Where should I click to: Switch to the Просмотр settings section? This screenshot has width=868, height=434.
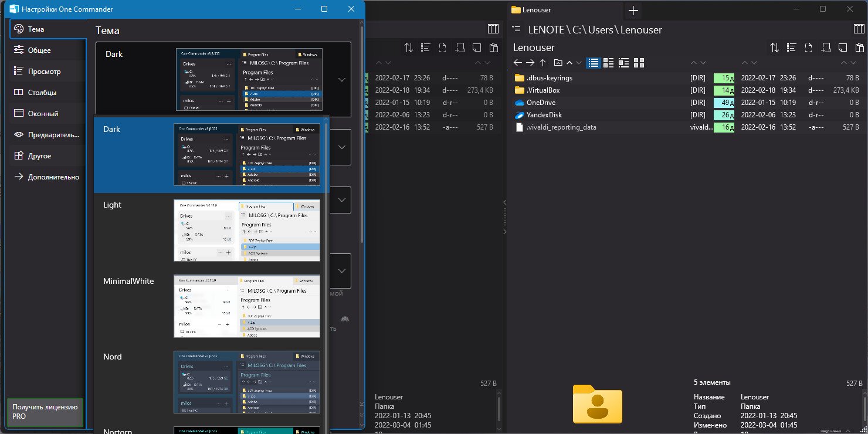(x=45, y=72)
